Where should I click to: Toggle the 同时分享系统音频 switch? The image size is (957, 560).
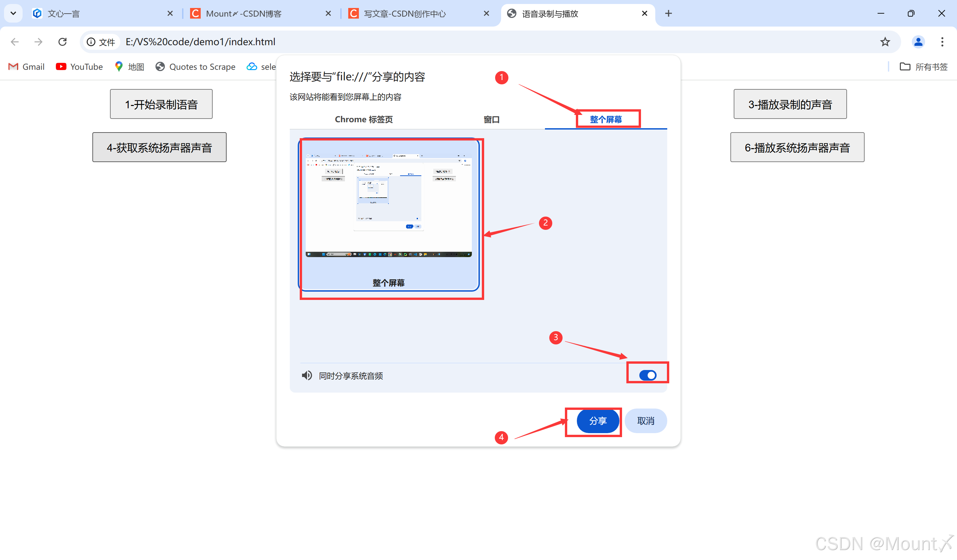click(648, 375)
